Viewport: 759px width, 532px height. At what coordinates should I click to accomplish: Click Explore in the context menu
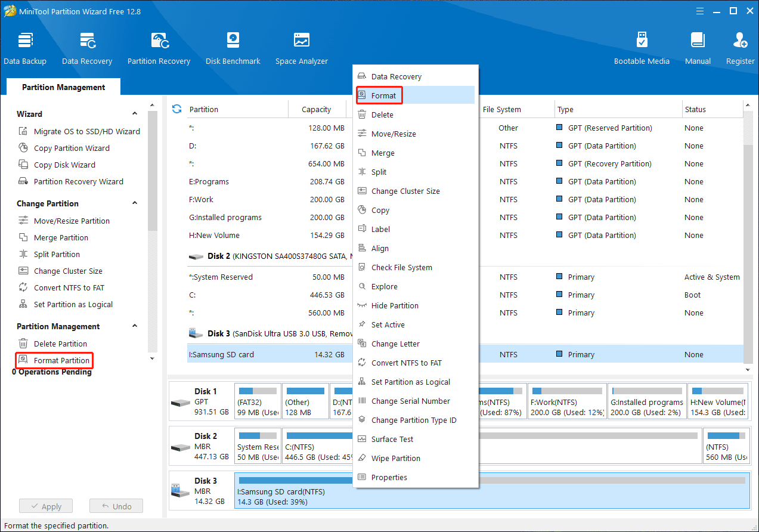[x=416, y=286]
